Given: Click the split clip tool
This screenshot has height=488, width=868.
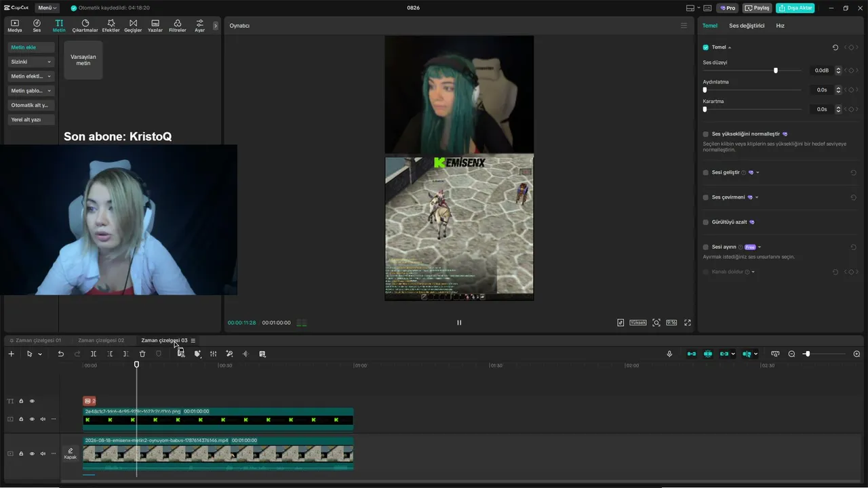Looking at the screenshot, I should [94, 354].
